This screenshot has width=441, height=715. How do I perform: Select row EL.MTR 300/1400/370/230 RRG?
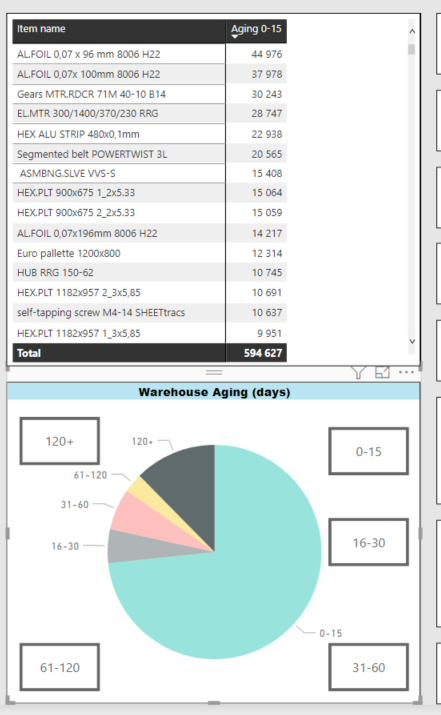tap(150, 114)
